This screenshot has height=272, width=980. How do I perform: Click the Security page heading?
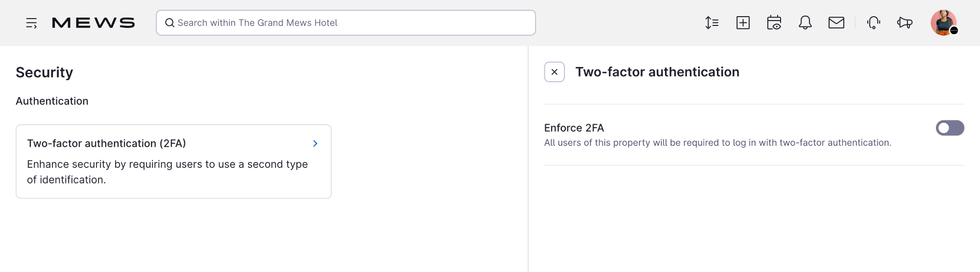pos(45,72)
